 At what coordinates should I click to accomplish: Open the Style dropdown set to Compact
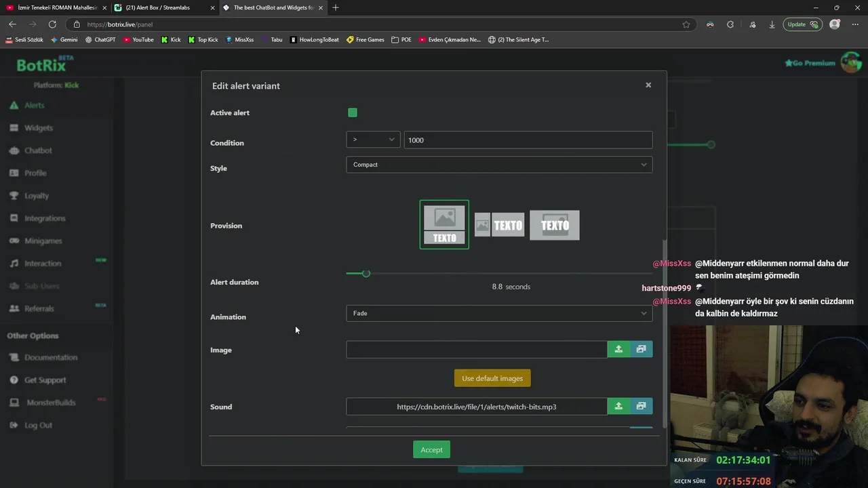coord(499,165)
